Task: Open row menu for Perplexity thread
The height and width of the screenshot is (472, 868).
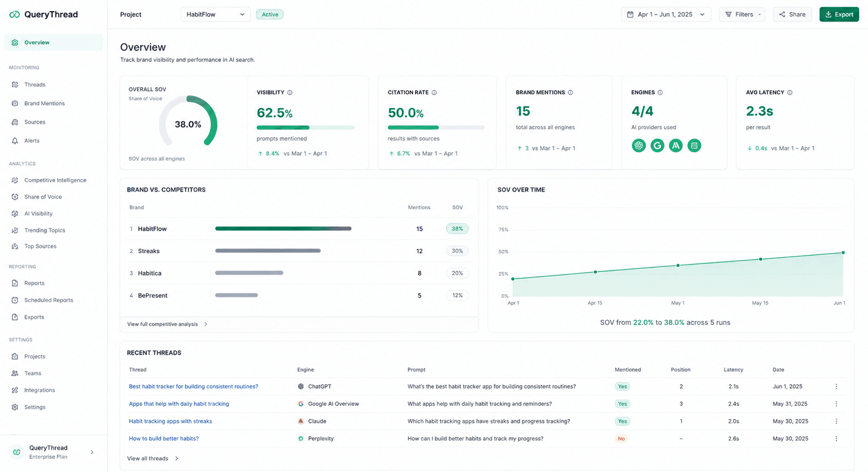Action: pos(836,439)
